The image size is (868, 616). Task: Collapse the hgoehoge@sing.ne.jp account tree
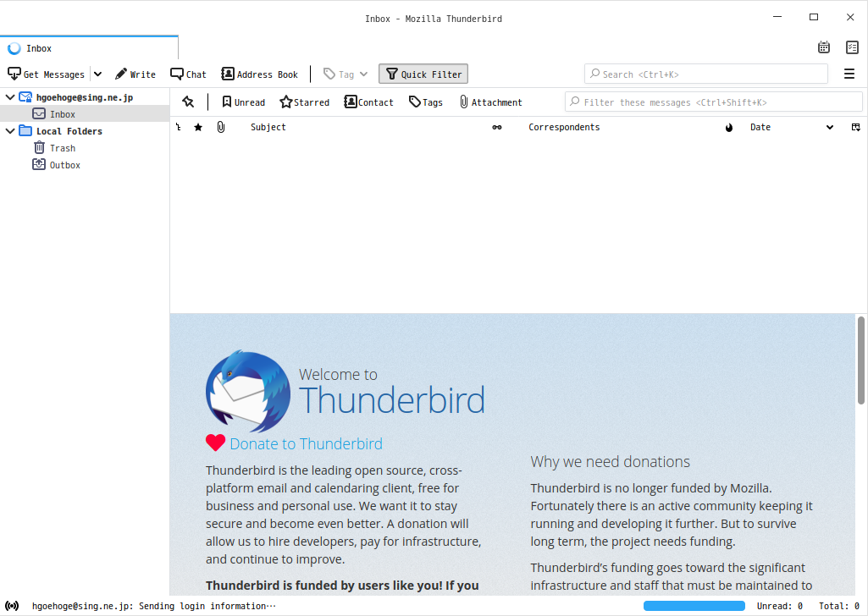coord(10,97)
